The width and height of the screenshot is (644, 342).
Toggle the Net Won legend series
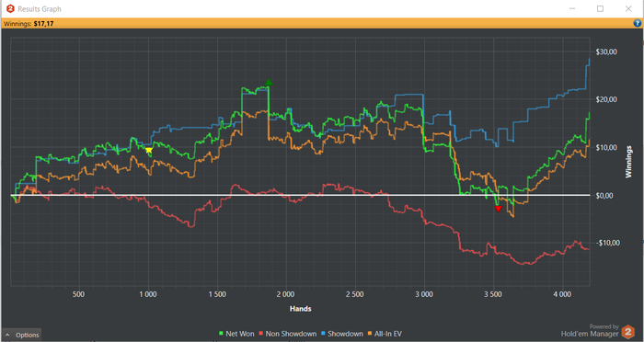(237, 334)
